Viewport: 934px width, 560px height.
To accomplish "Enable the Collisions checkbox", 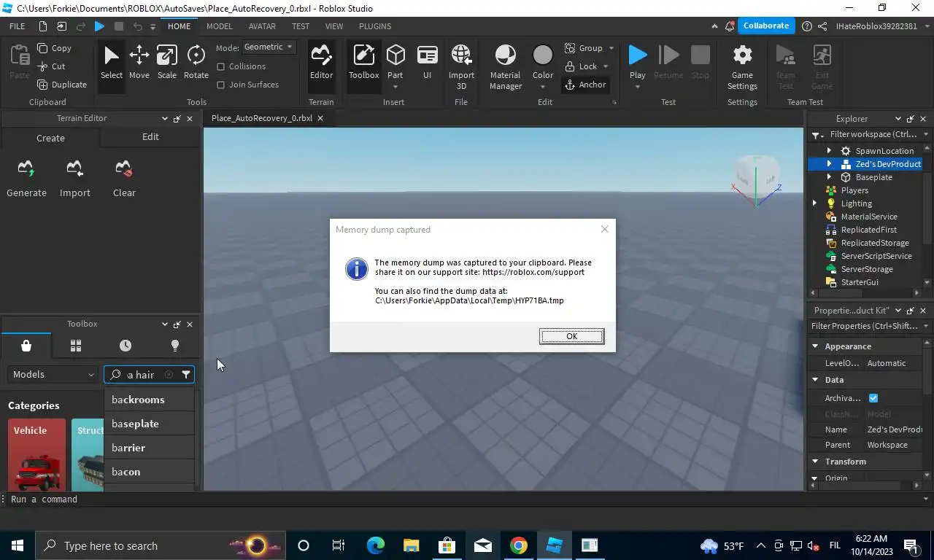I will [221, 66].
